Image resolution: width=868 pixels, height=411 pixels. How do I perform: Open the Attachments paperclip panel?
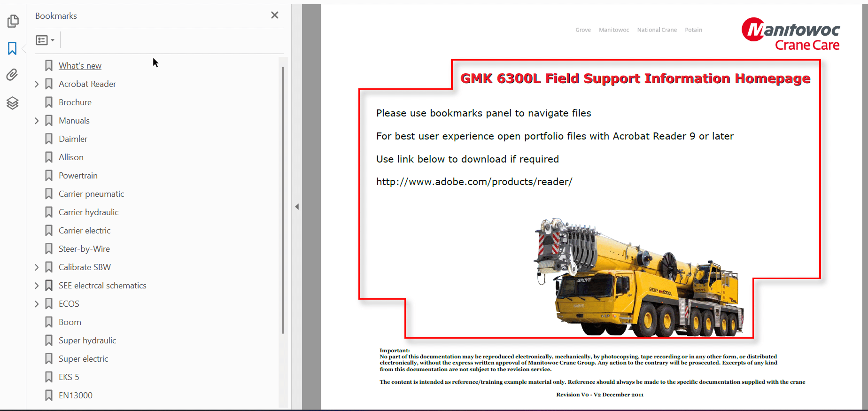pyautogui.click(x=12, y=75)
